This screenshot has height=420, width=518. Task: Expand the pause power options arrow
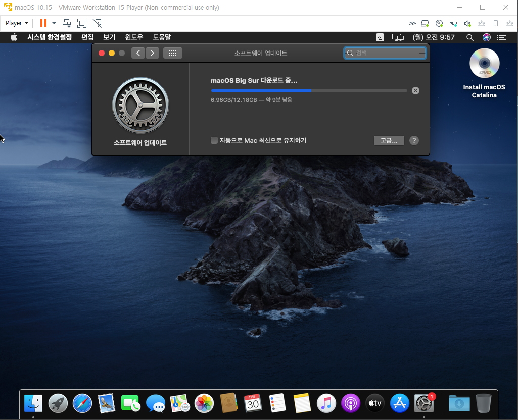click(x=54, y=23)
